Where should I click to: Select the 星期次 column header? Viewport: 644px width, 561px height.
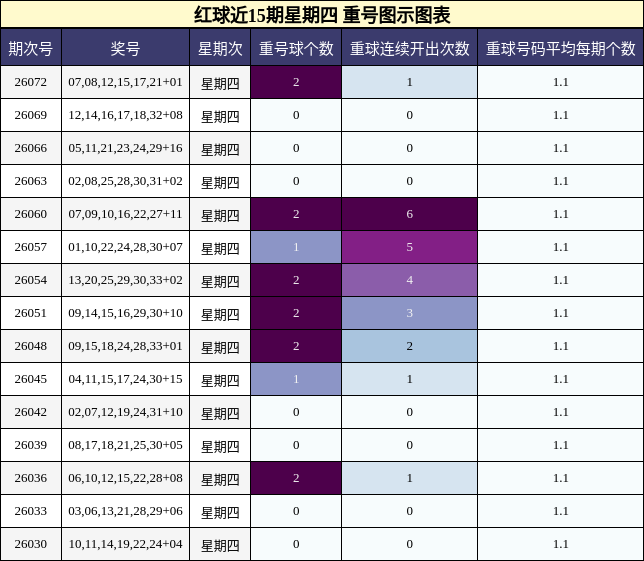(220, 48)
